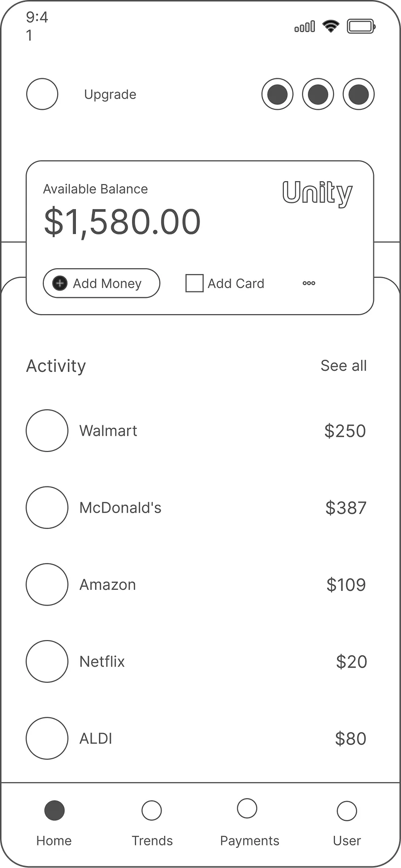Tap the Unity logo on balance card
Viewport: 401px width, 868px height.
pyautogui.click(x=317, y=193)
